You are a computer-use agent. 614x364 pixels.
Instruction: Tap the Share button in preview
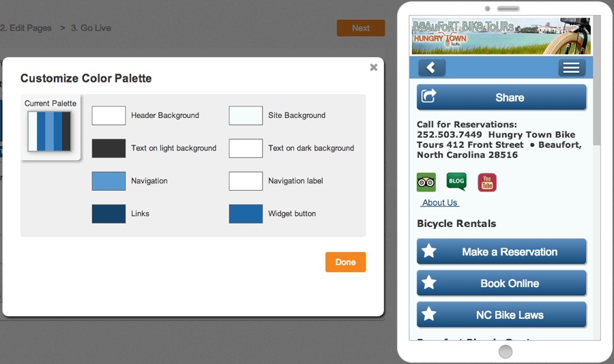[501, 97]
